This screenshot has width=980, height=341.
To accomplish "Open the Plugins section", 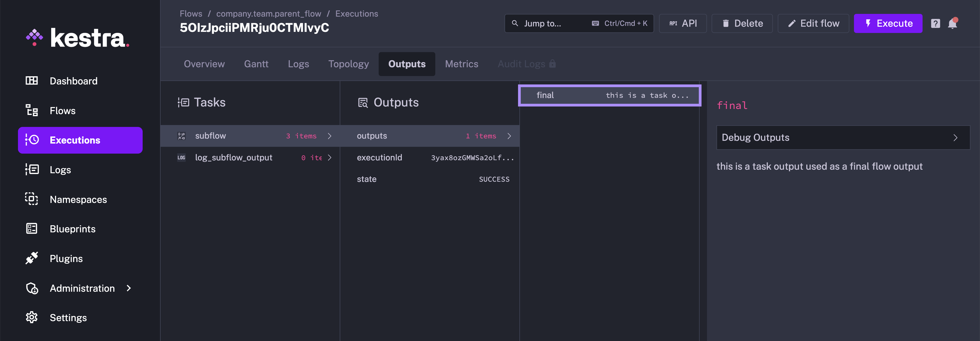I will [x=66, y=258].
